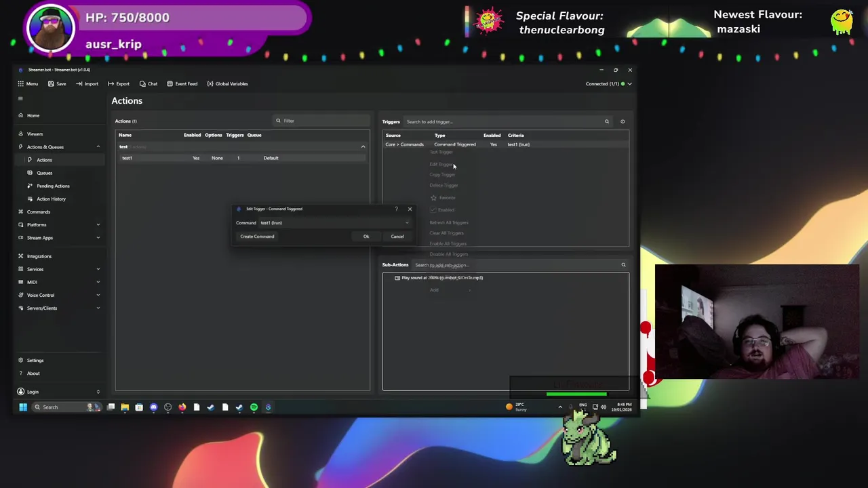The image size is (868, 488).
Task: Click the Edit Trigger help question mark
Action: [396, 209]
